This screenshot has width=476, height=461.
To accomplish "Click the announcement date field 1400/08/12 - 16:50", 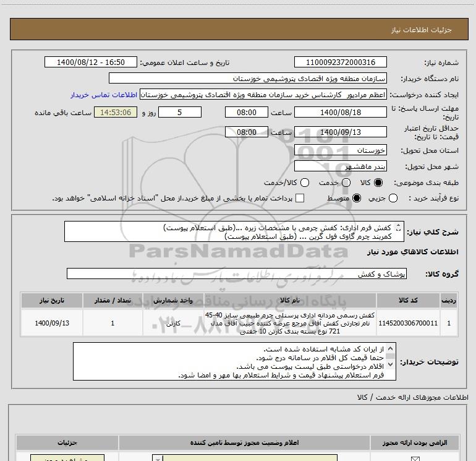I will point(91,62).
